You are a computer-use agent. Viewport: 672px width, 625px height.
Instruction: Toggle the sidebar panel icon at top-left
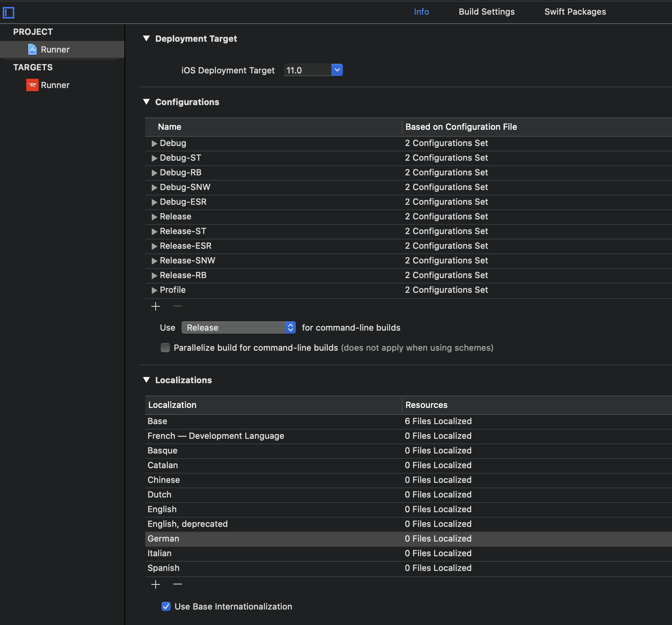click(x=8, y=13)
